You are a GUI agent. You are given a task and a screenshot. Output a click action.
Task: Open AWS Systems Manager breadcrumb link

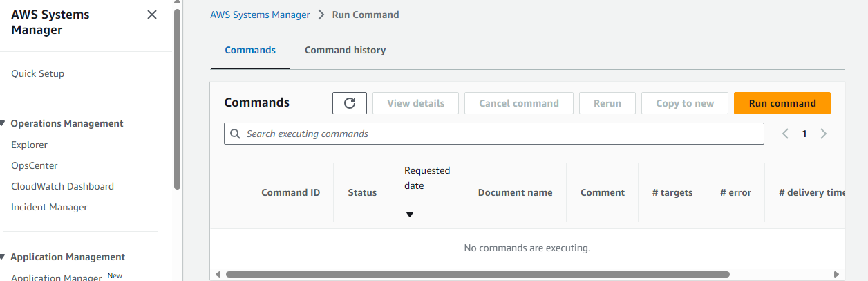260,15
